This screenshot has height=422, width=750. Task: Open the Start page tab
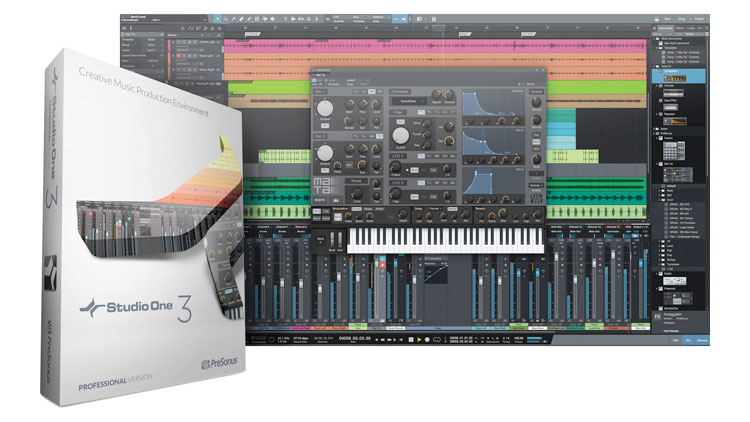point(668,19)
